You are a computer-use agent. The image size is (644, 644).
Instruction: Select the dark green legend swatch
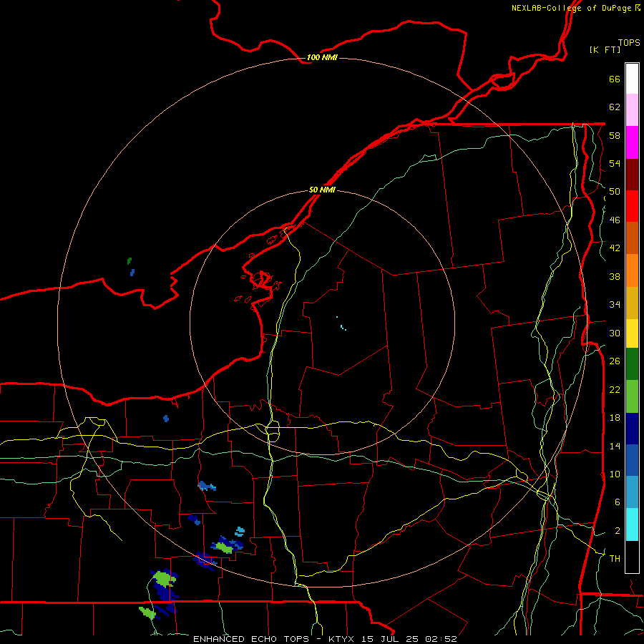632,364
